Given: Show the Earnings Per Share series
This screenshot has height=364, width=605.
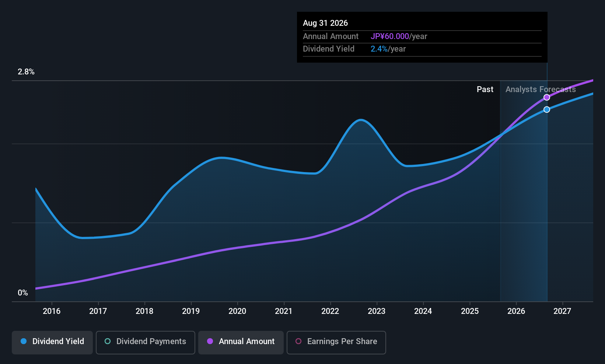Looking at the screenshot, I should coord(336,342).
